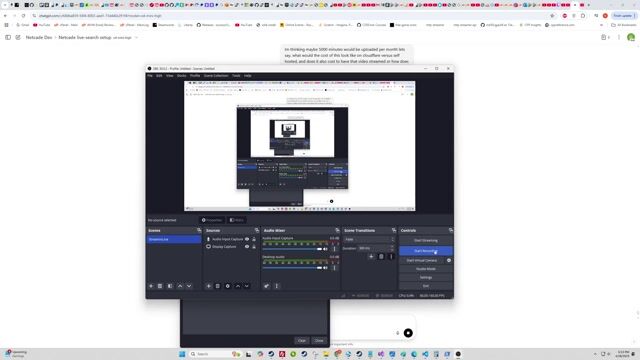640x360 pixels.
Task: Open OBS Docks menu
Action: (x=181, y=76)
